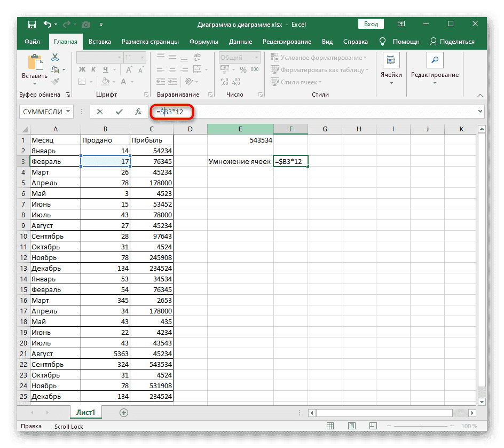Open the Insert Function (fx) dialog
This screenshot has height=448, width=504.
(x=139, y=112)
